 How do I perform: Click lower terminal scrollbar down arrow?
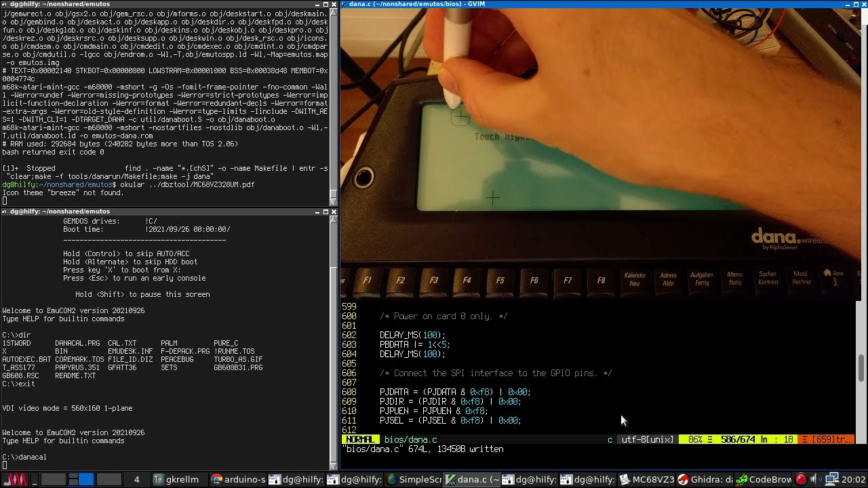coord(333,466)
